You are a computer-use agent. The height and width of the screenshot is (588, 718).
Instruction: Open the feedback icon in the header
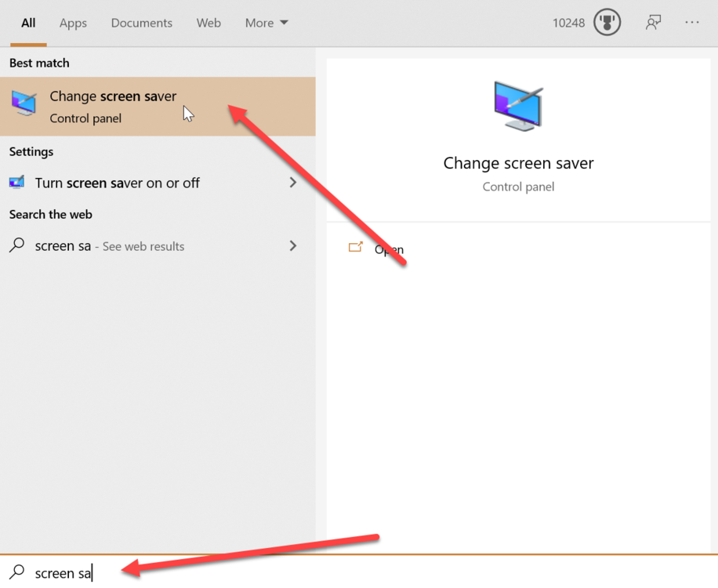pos(652,23)
